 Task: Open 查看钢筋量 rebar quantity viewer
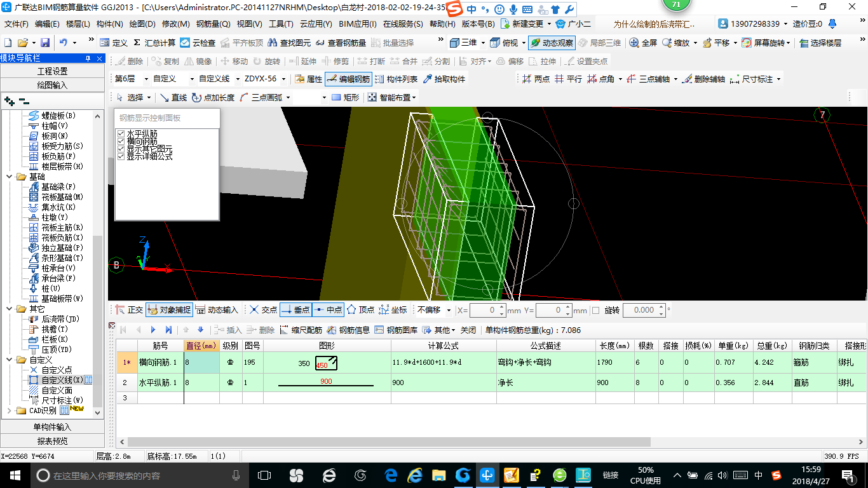pos(341,43)
